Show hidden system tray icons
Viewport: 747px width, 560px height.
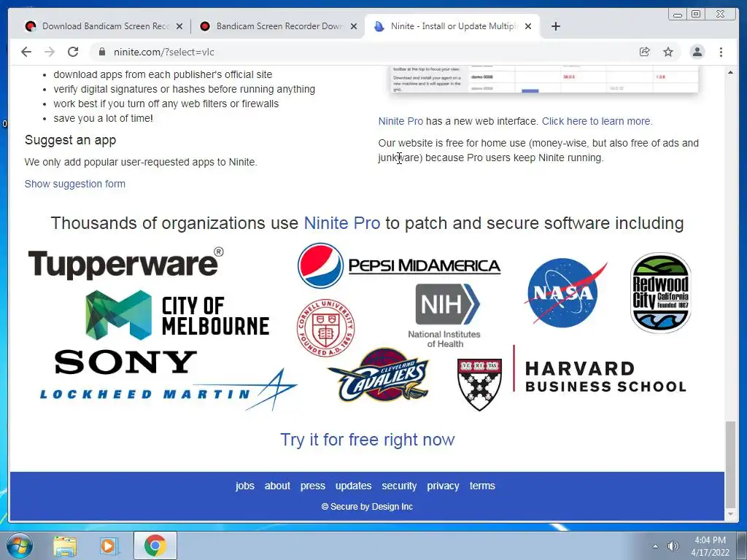[x=656, y=546]
